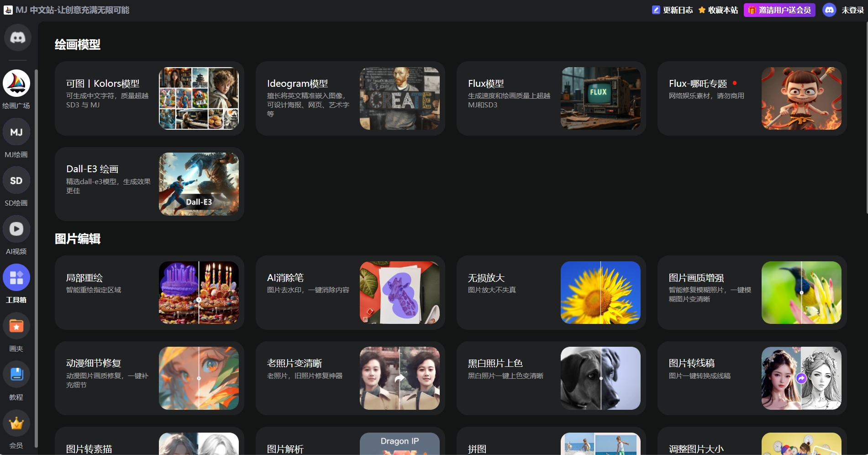
Task: Select the MJ绘画 sidebar icon
Action: pos(16,132)
